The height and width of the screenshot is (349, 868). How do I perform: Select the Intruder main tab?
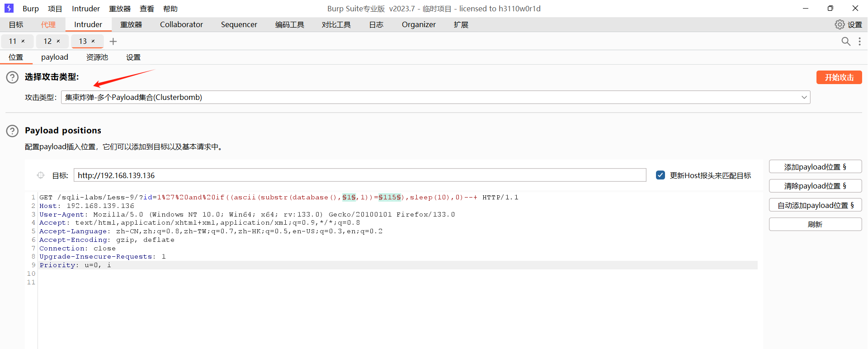(x=88, y=24)
